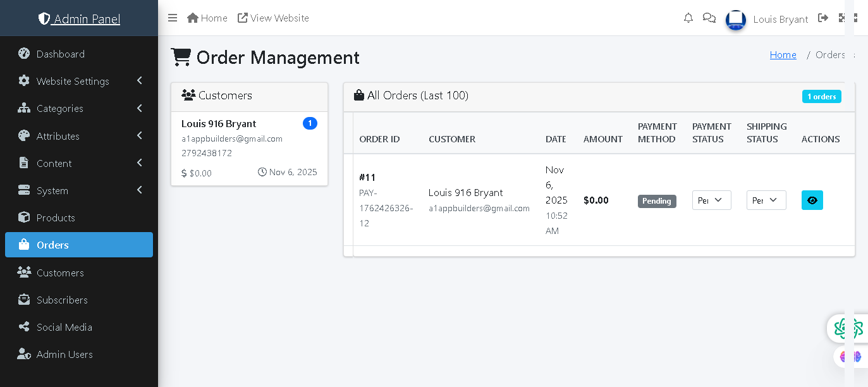The image size is (868, 387).
Task: Click the Social Media share icon
Action: (x=24, y=327)
